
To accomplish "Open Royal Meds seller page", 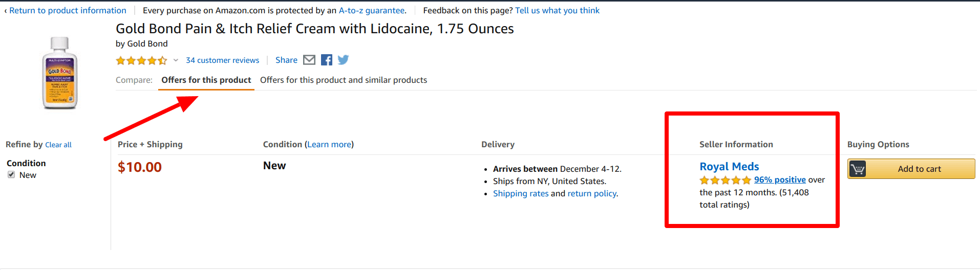I will point(729,167).
